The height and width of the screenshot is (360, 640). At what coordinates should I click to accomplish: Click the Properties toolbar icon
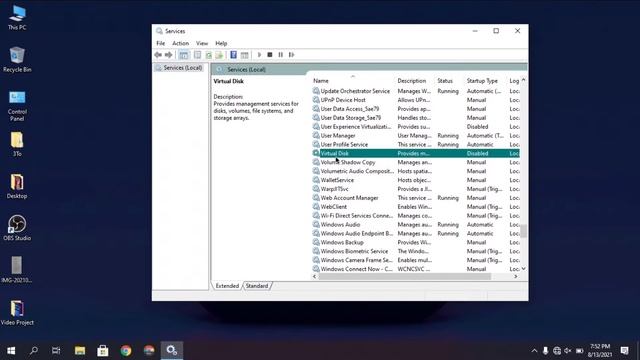198,55
